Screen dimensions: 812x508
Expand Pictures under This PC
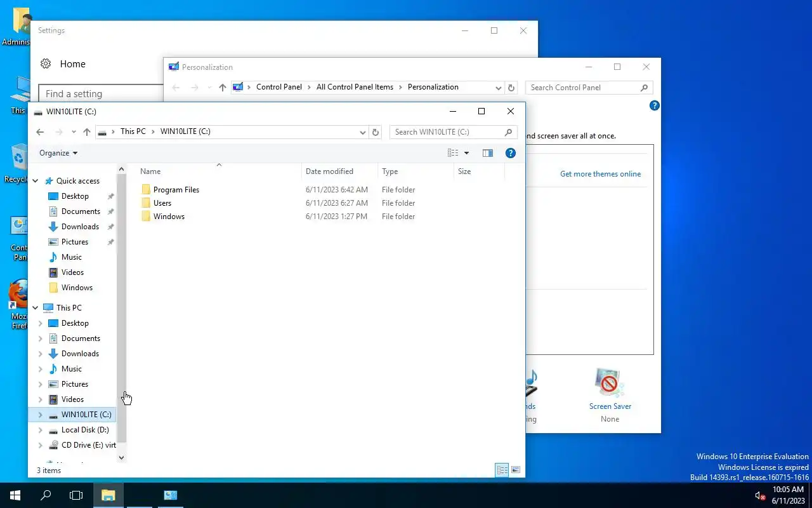(x=41, y=384)
